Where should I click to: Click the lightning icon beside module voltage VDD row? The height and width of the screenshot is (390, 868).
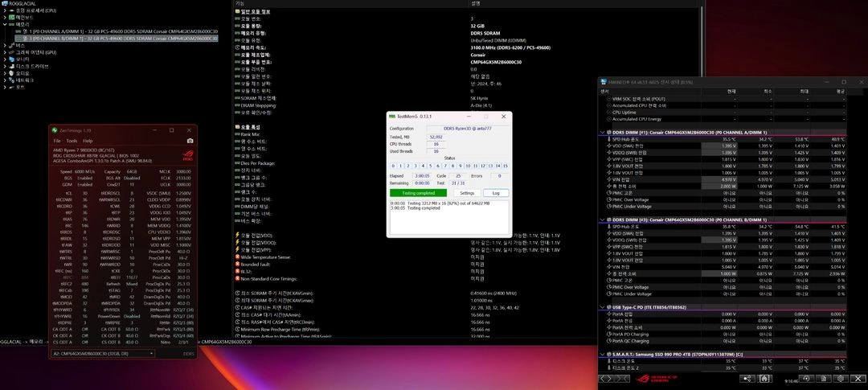tap(237, 235)
